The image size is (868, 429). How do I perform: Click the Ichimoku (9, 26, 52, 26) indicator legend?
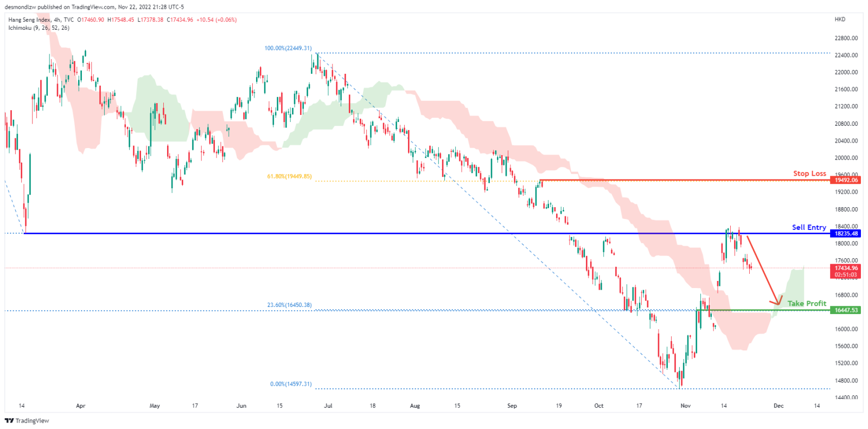(39, 28)
